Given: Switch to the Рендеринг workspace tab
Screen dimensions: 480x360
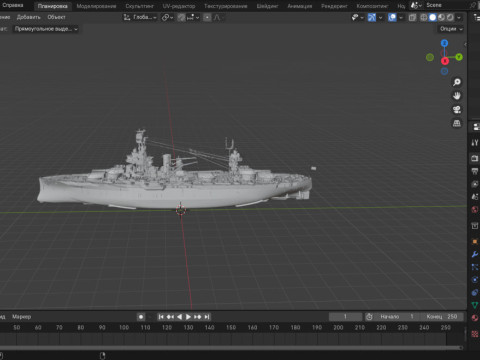Looking at the screenshot, I should tap(334, 6).
